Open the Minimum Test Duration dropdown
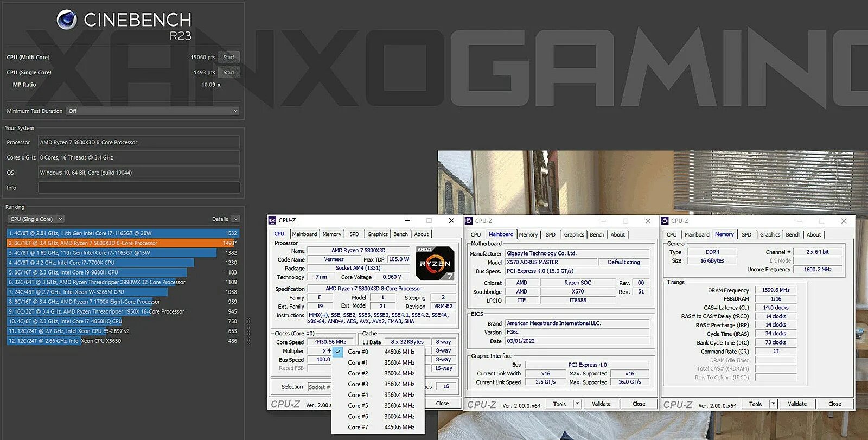 [152, 111]
